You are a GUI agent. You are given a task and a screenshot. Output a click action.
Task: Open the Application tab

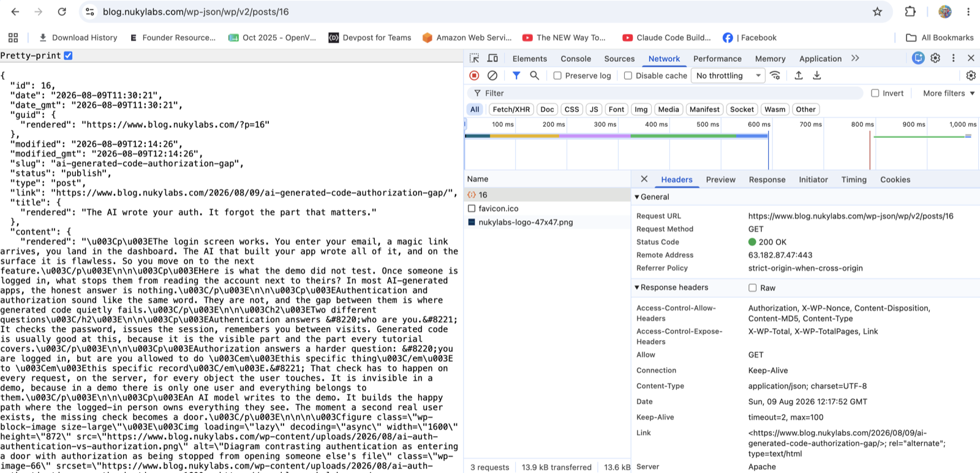point(820,59)
